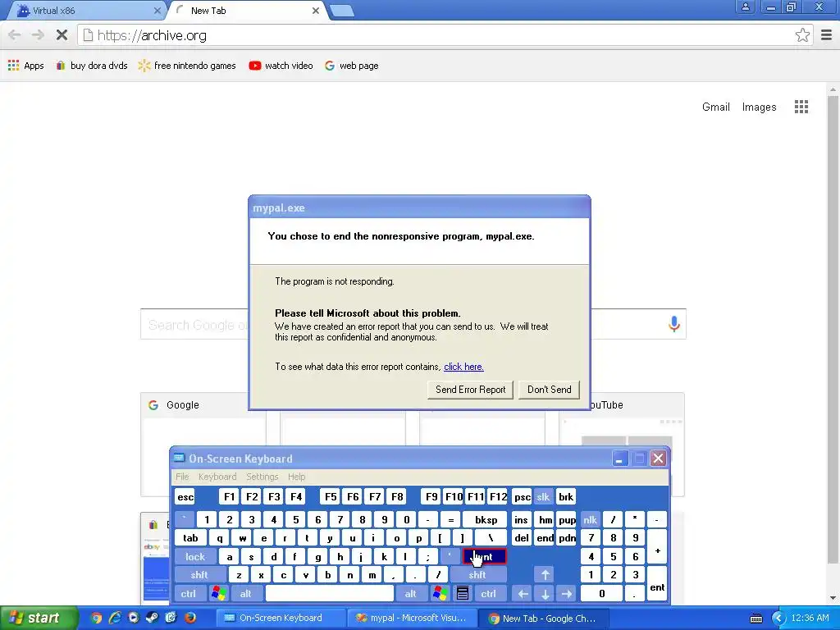The width and height of the screenshot is (840, 630).
Task: Toggle the slk Scroll Lock key
Action: click(x=543, y=496)
